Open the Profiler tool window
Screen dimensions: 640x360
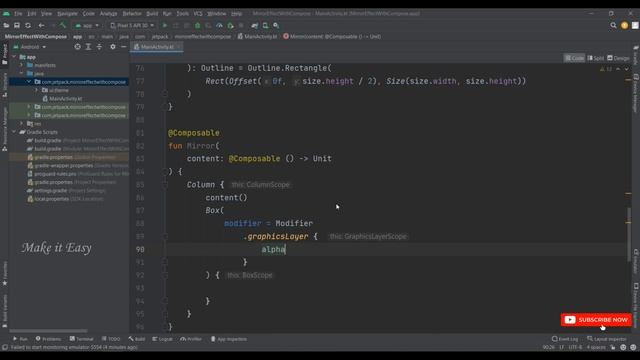[191, 339]
